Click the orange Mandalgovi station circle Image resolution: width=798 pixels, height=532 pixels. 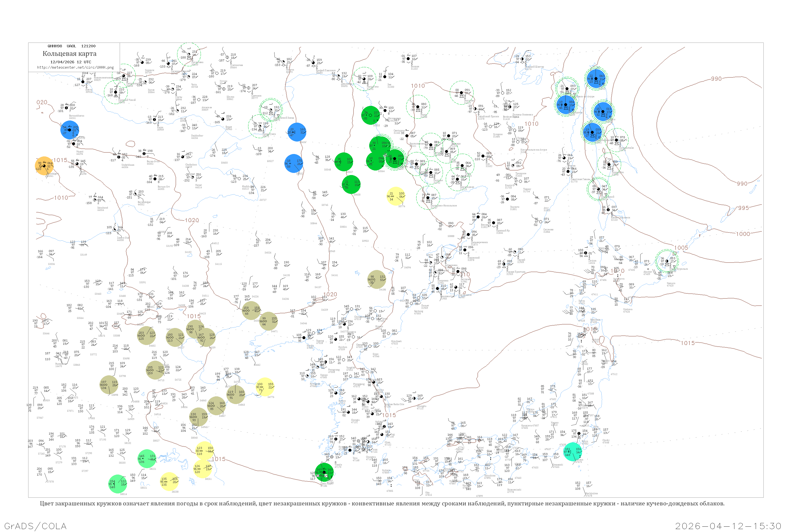tap(44, 166)
